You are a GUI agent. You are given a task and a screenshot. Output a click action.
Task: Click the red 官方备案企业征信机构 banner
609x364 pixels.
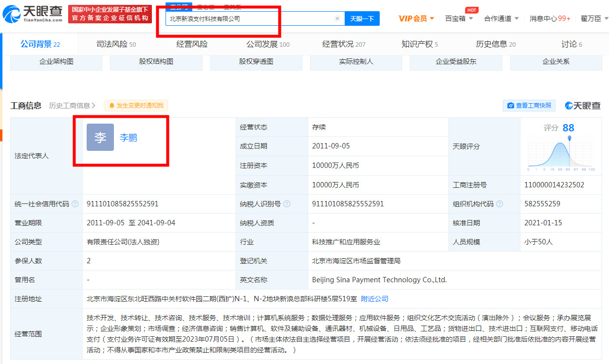[x=109, y=14]
